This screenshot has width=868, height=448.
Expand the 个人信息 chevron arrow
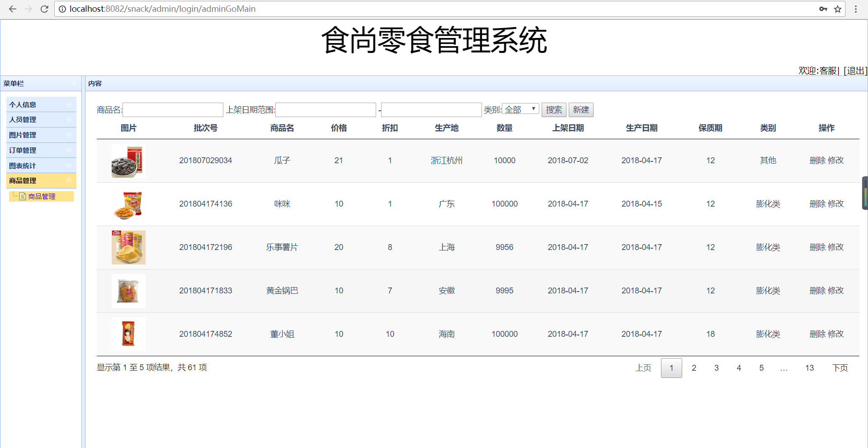69,104
